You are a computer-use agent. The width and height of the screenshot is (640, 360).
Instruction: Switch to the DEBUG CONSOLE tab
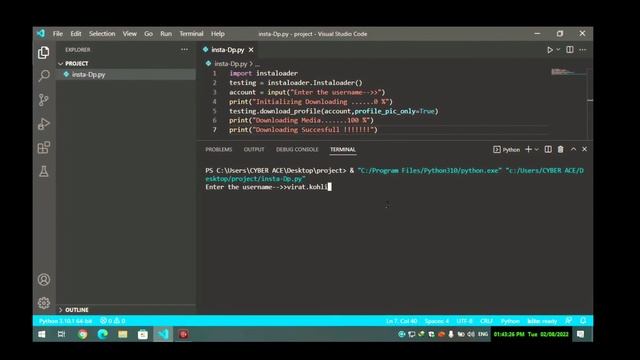pos(297,149)
